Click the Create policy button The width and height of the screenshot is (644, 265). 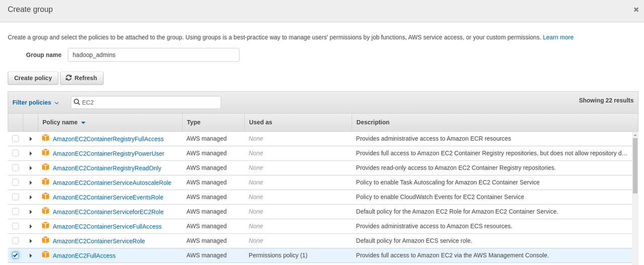click(33, 78)
